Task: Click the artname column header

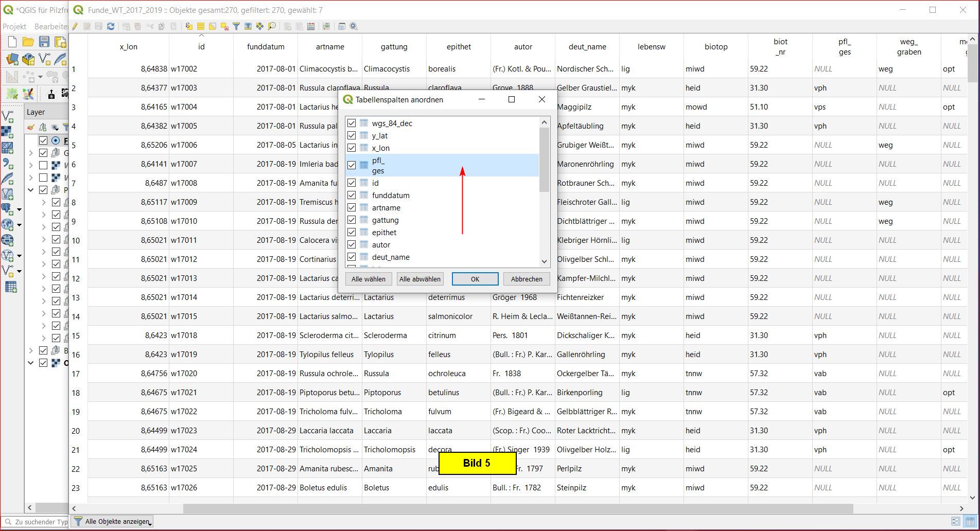Action: (x=330, y=47)
